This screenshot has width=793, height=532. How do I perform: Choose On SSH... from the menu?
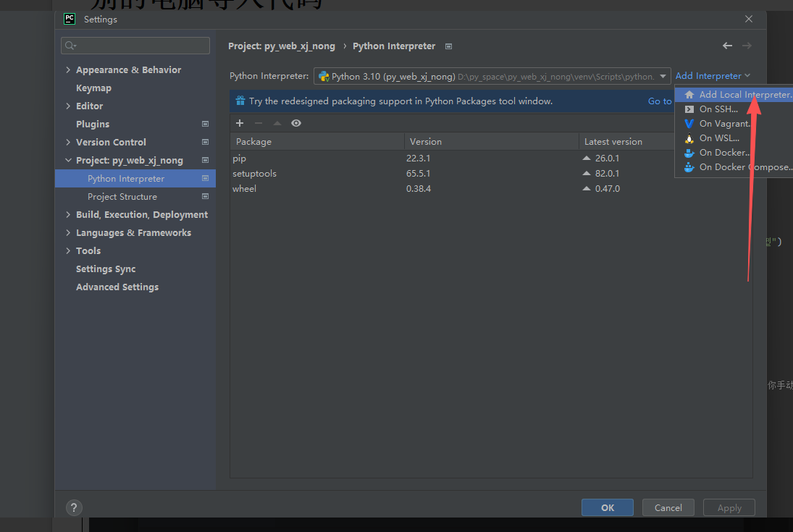[734, 109]
